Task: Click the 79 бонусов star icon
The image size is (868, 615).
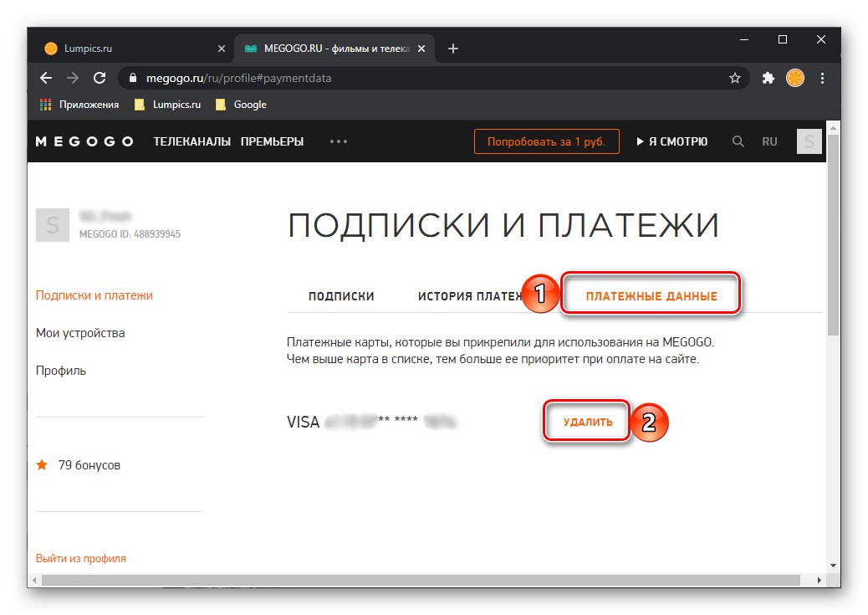Action: [x=42, y=464]
